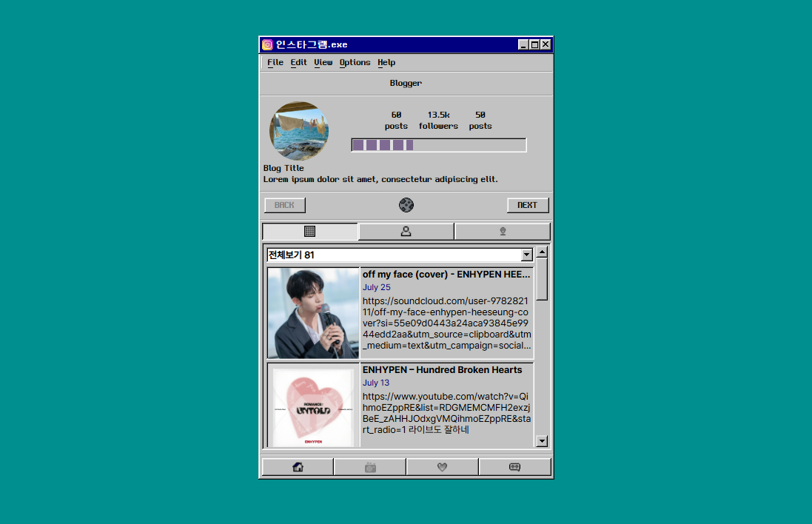Go to the home icon
This screenshot has width=812, height=524.
298,467
